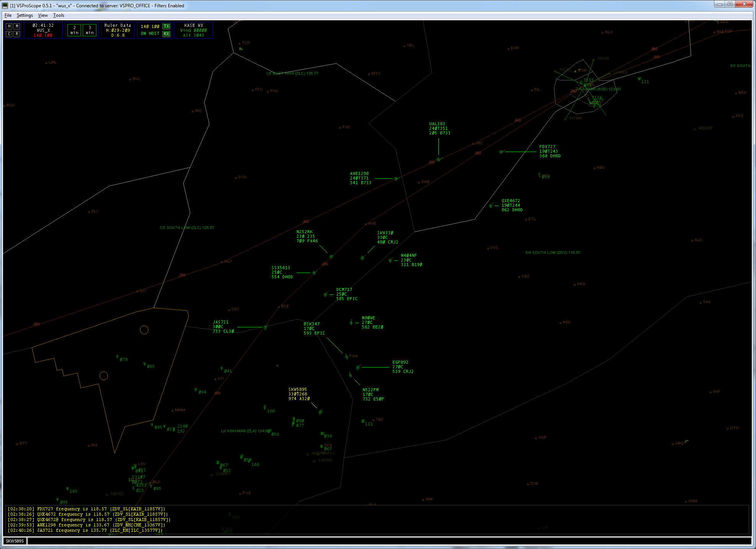Click the KASE WX weather display

click(194, 30)
